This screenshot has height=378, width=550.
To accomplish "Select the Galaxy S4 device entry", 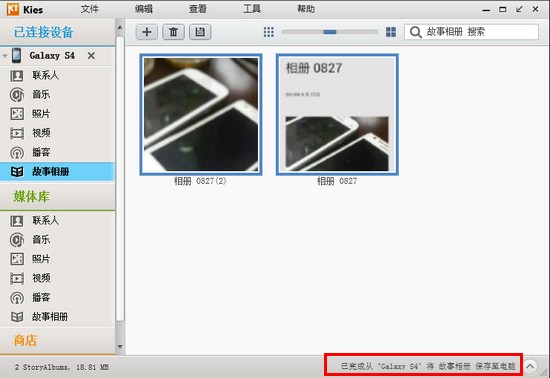I will point(52,56).
